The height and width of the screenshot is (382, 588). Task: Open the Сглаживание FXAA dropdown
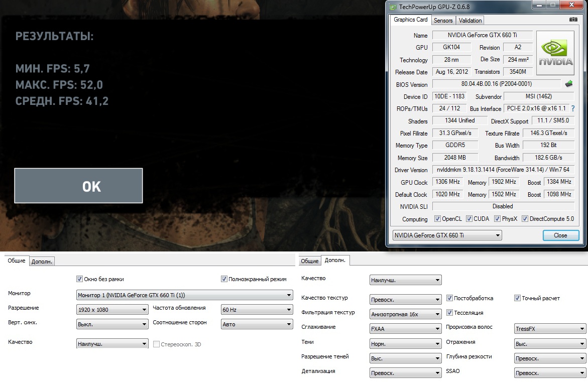coord(405,329)
